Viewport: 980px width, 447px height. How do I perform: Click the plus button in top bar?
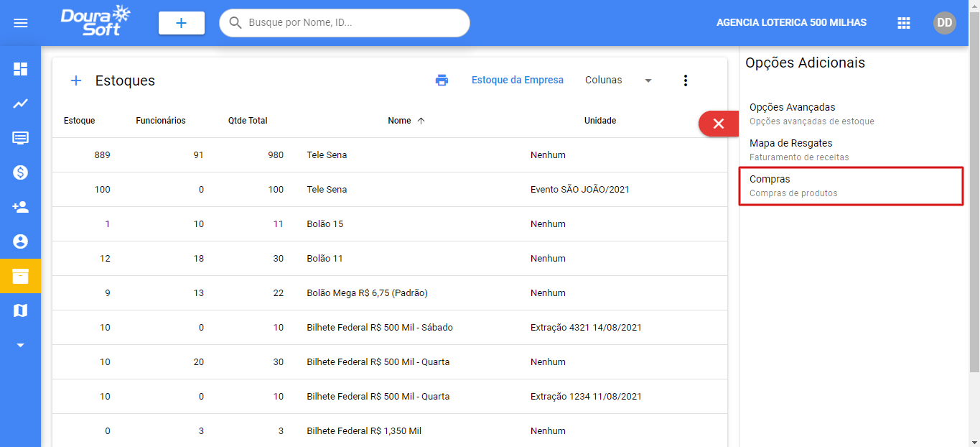point(182,23)
